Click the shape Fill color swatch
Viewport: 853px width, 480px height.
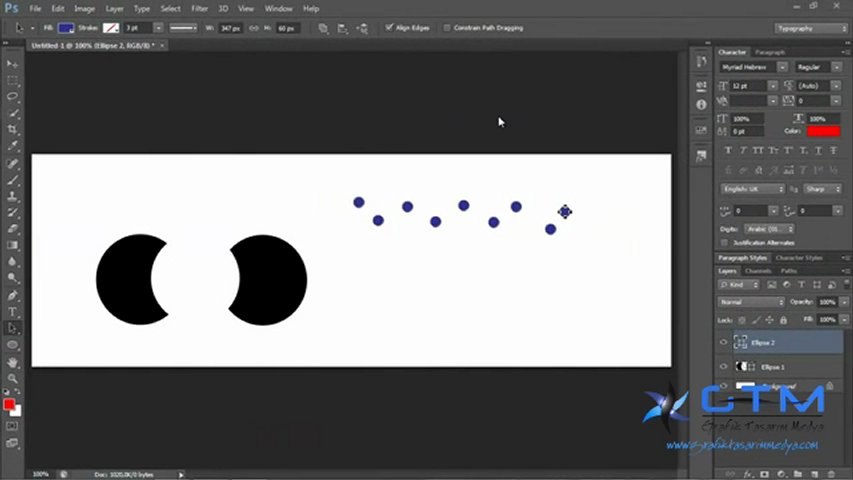[66, 28]
